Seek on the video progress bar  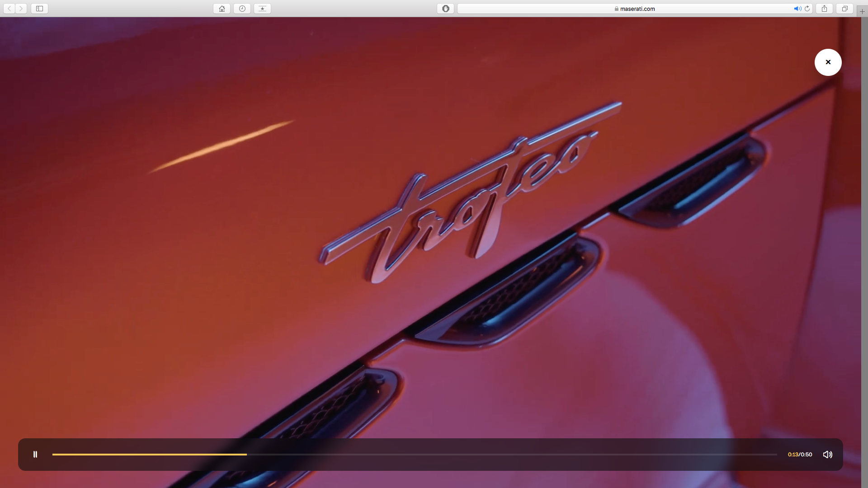click(415, 455)
